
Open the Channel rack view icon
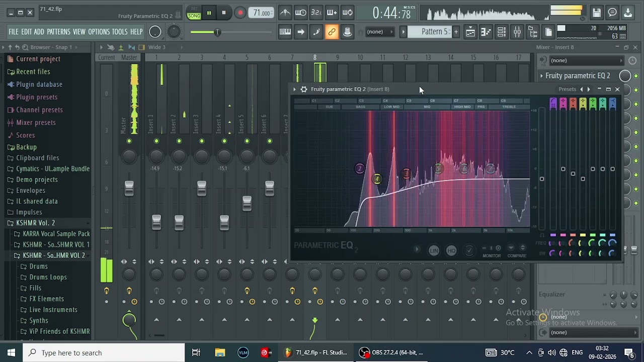coord(502,32)
